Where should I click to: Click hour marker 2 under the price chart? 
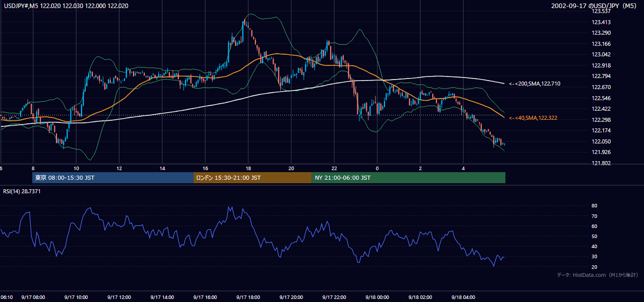click(x=421, y=169)
